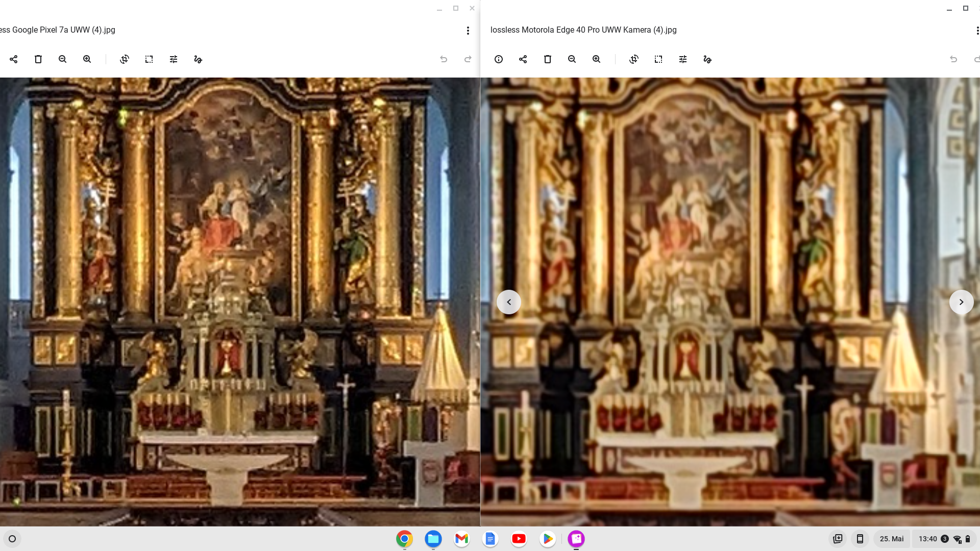The width and height of the screenshot is (980, 551).
Task: Open more options menu in Pixel 7a window
Action: [x=468, y=31]
